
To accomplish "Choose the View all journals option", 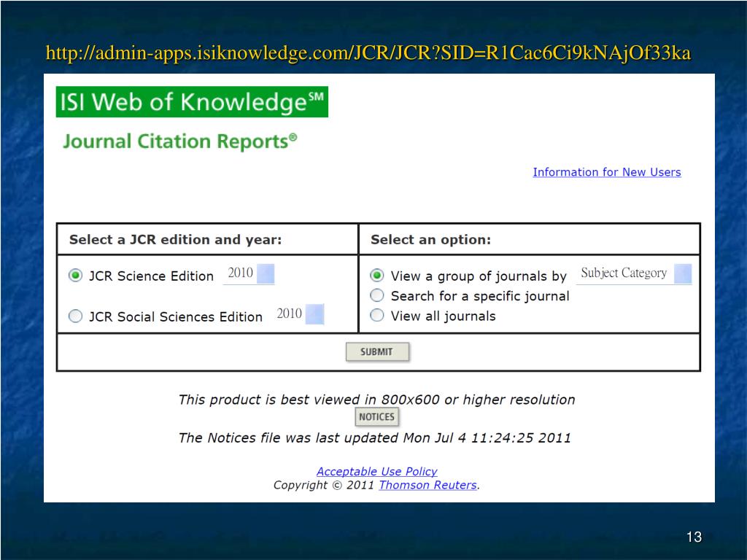I will 377,315.
